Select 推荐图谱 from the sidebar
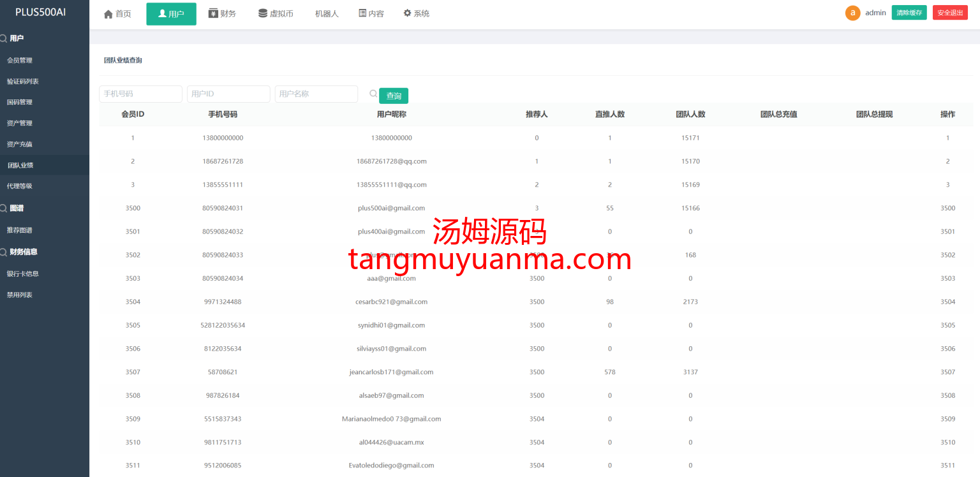This screenshot has height=477, width=980. click(x=19, y=230)
